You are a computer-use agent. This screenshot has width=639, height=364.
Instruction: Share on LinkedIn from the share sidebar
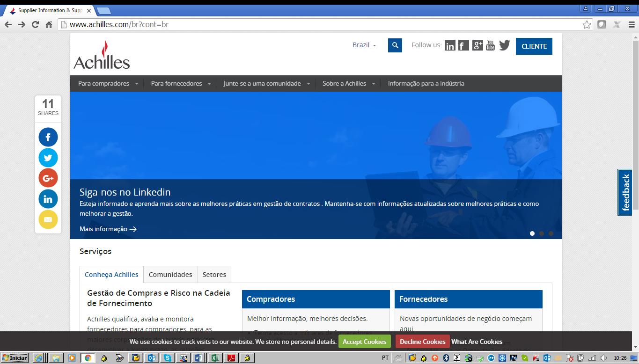coord(48,199)
